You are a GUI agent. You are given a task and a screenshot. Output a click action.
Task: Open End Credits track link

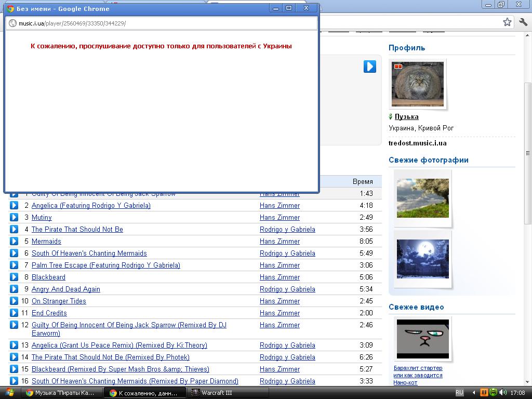coord(49,313)
